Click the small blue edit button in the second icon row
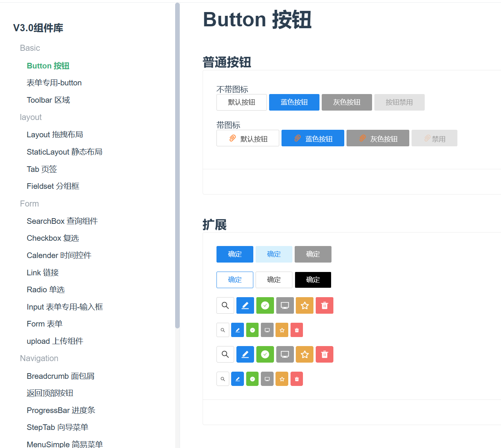The image size is (501, 448). tap(238, 330)
